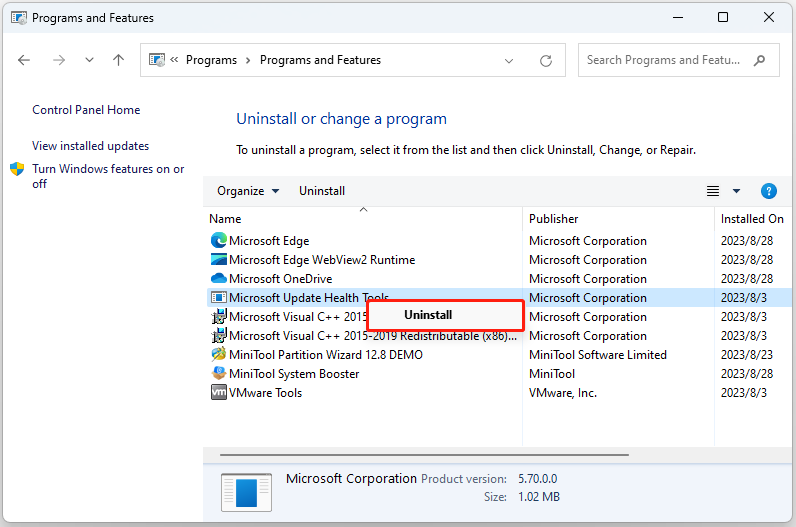Viewport: 796px width, 527px height.
Task: Open the breadcrumb arrow after Programs
Action: coord(248,60)
